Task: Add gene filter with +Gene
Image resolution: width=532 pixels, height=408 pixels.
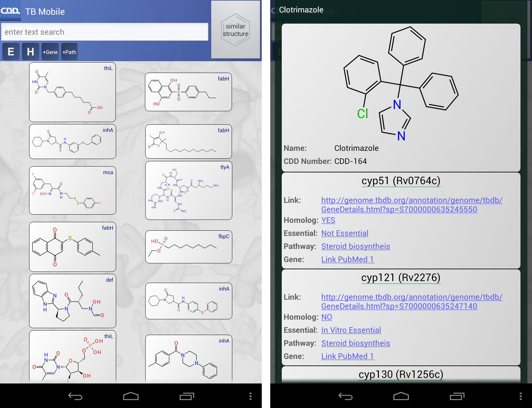Action: (x=50, y=52)
